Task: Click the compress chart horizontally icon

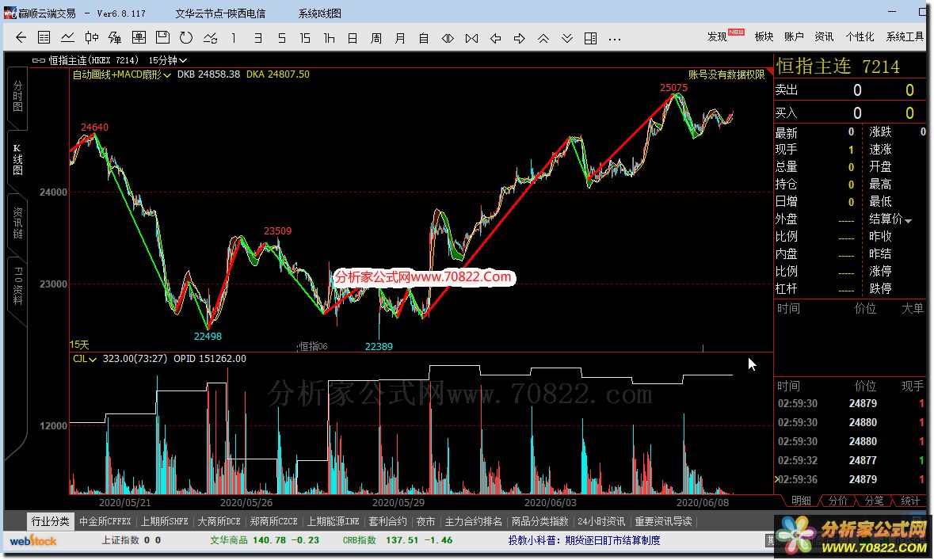Action: click(x=472, y=38)
